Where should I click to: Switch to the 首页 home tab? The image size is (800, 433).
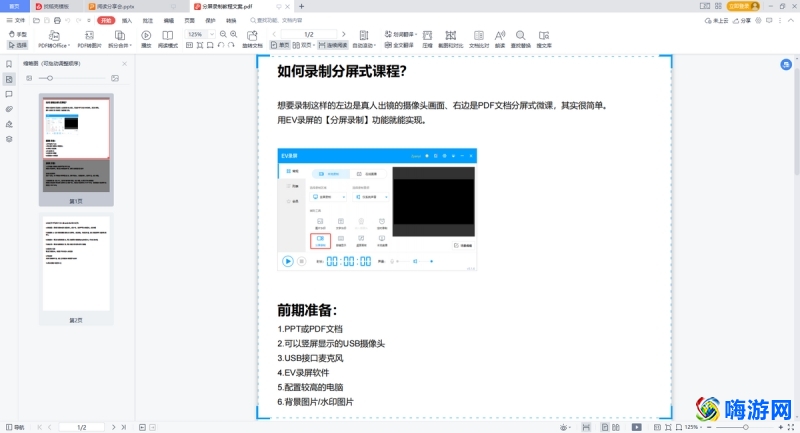(x=14, y=7)
